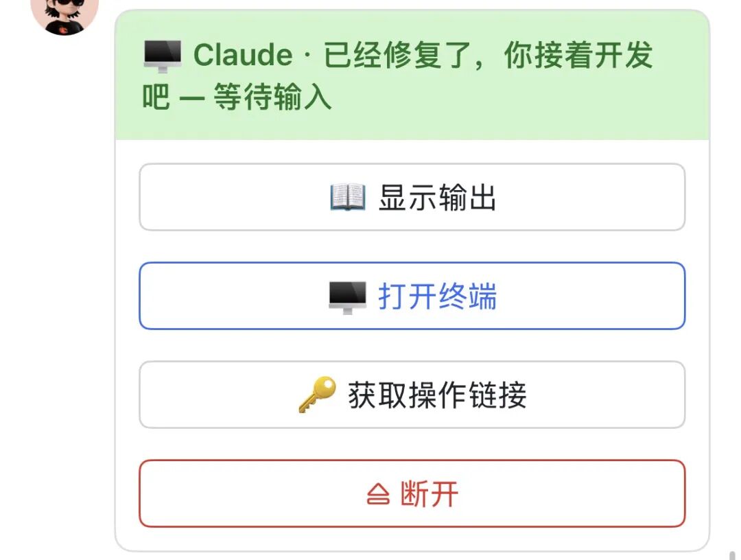Click the open book icon beside 显示输出

pos(348,196)
